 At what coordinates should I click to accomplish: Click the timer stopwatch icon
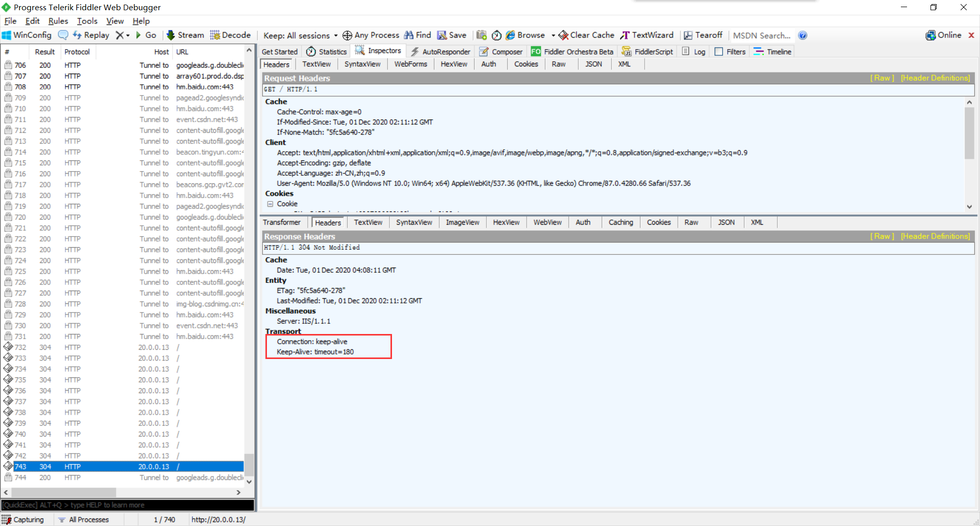497,35
